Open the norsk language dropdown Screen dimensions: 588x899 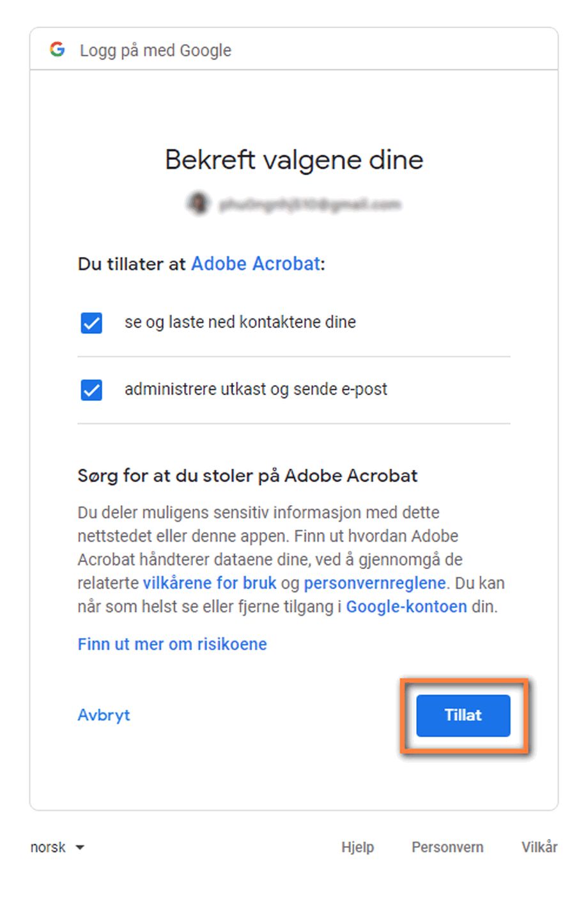coord(48,847)
